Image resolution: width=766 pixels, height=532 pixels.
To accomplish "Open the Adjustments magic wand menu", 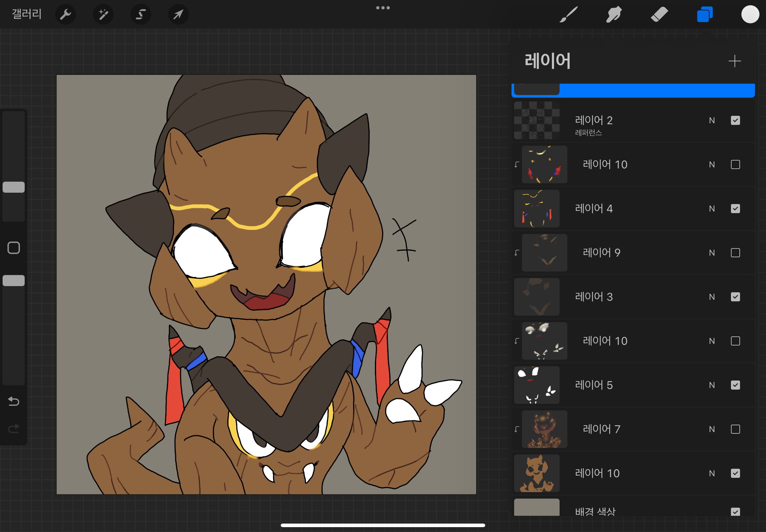I will (103, 14).
